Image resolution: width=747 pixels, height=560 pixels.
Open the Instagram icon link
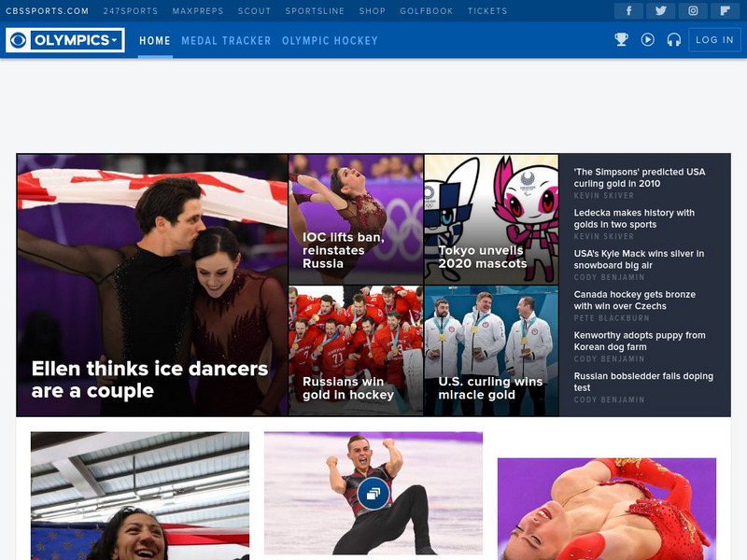[693, 11]
